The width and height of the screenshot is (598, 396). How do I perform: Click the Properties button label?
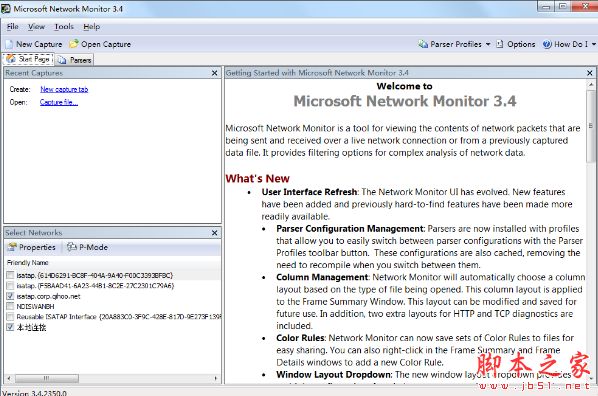(x=37, y=247)
